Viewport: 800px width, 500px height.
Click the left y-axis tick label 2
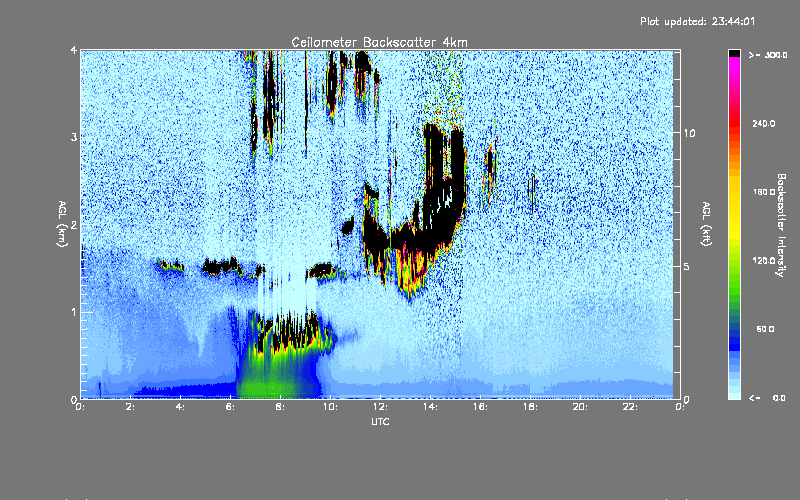coord(74,224)
